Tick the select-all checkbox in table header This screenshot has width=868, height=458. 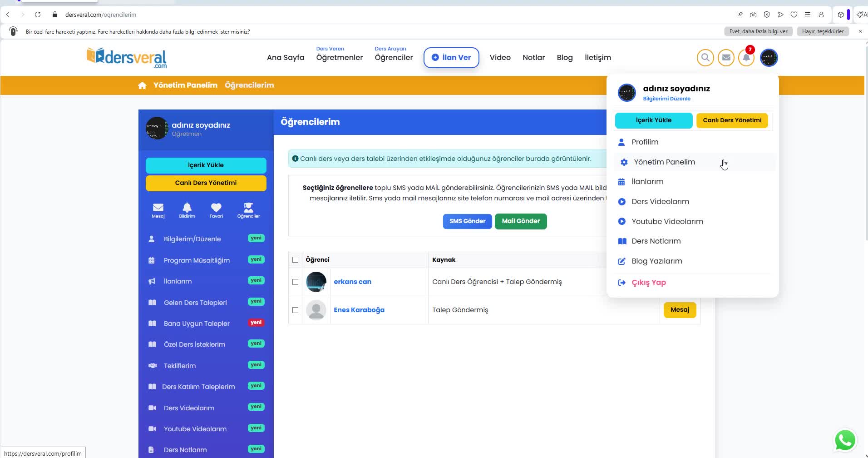tap(296, 260)
